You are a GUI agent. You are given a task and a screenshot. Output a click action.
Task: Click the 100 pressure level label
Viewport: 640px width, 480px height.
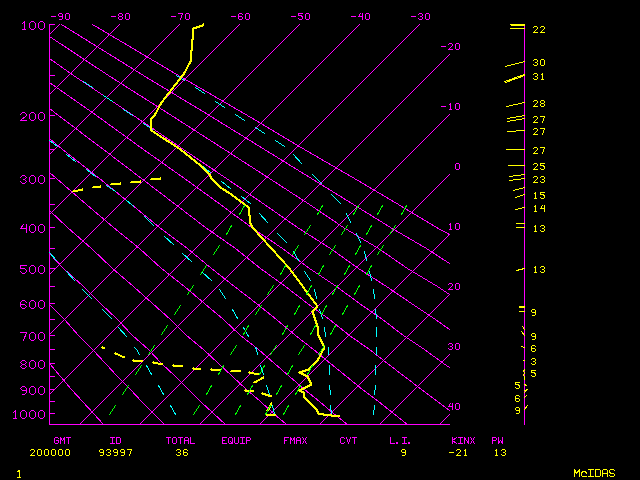tap(33, 25)
